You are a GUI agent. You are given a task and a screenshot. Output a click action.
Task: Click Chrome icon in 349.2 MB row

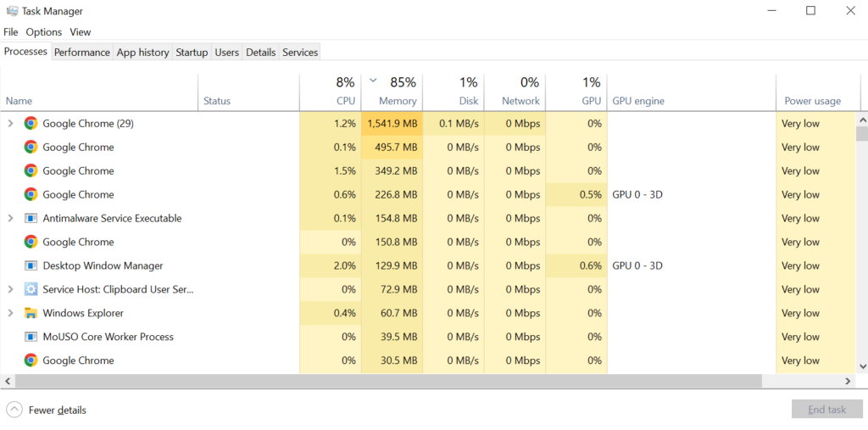(31, 170)
